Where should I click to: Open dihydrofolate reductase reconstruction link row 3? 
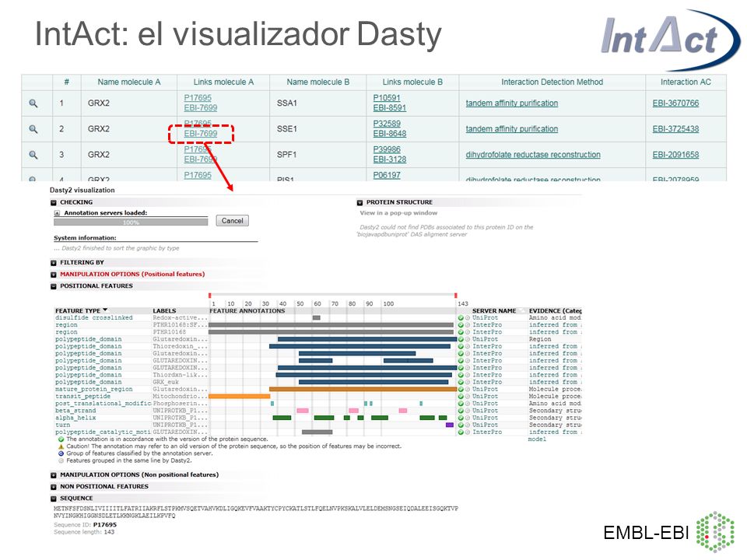532,155
